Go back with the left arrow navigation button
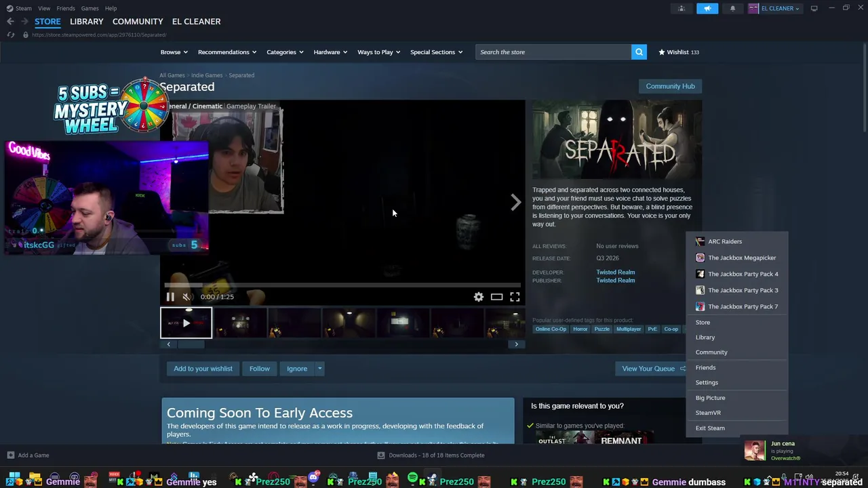The height and width of the screenshot is (488, 868). pos(10,22)
